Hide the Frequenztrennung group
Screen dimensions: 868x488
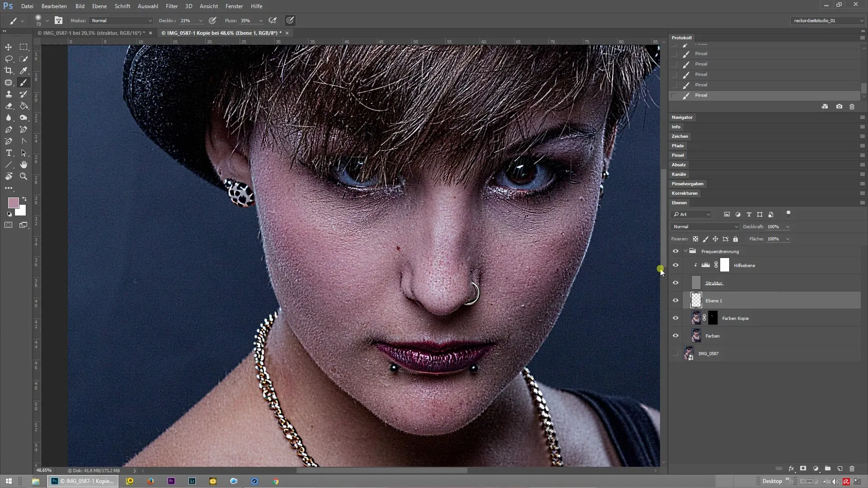tap(675, 251)
